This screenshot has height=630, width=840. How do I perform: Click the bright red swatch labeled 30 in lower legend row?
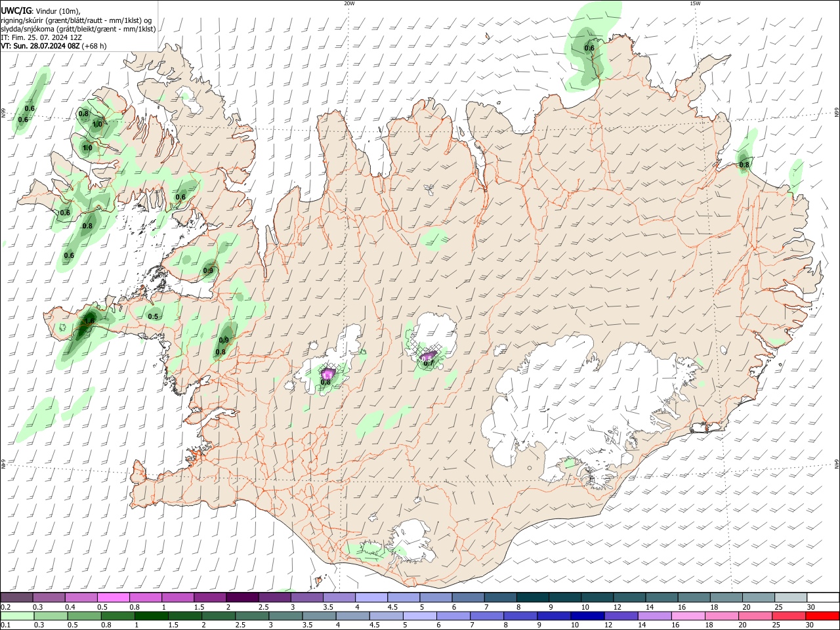click(x=822, y=616)
